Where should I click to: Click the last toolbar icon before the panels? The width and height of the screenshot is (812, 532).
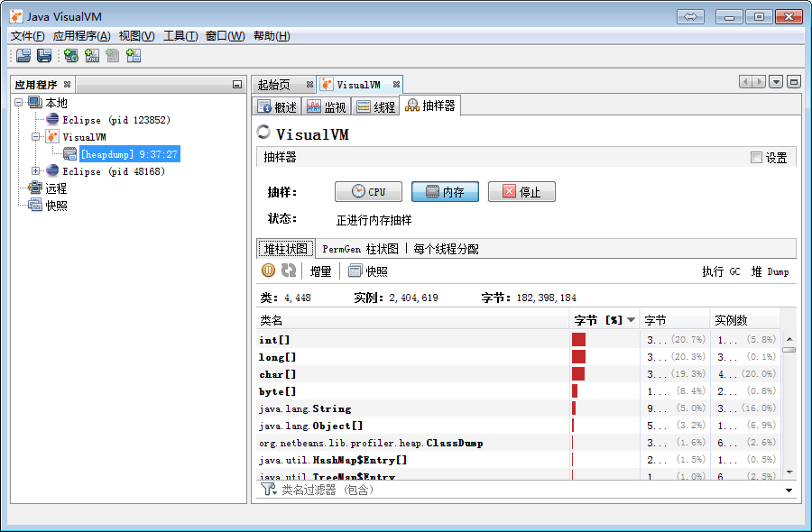(x=134, y=55)
